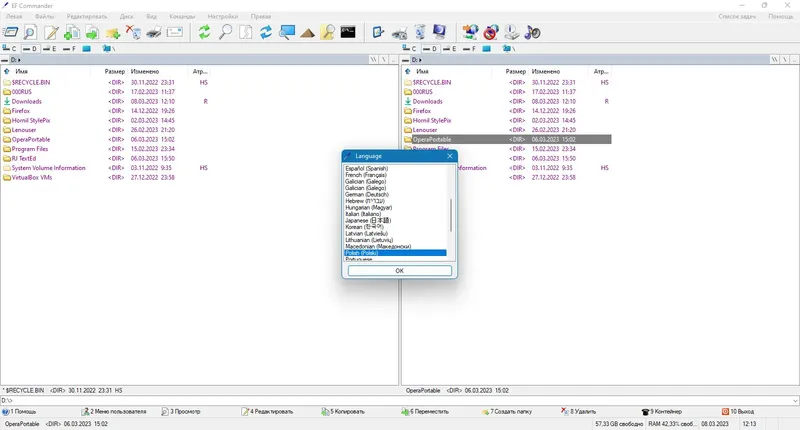The height and width of the screenshot is (430, 800).
Task: Click the blue monitor with magnifier toolbar icon
Action: 287,33
